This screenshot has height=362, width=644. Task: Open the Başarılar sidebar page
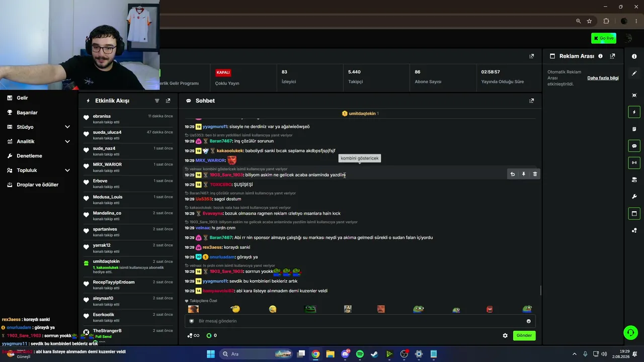[27, 113]
